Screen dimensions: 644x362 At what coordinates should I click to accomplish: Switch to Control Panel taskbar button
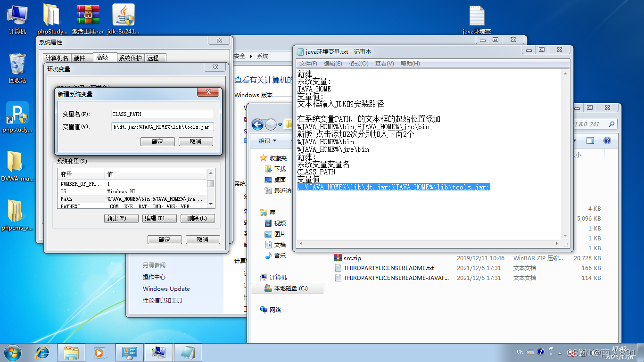[130, 353]
